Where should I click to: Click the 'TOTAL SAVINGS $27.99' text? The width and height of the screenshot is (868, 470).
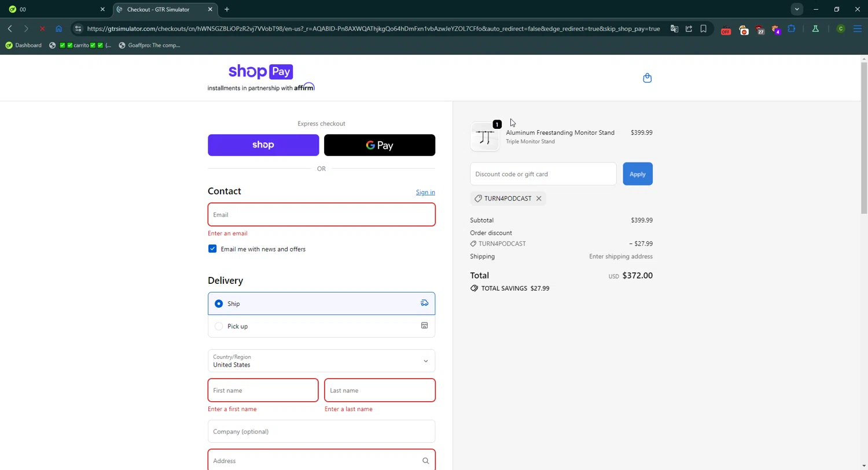click(515, 288)
